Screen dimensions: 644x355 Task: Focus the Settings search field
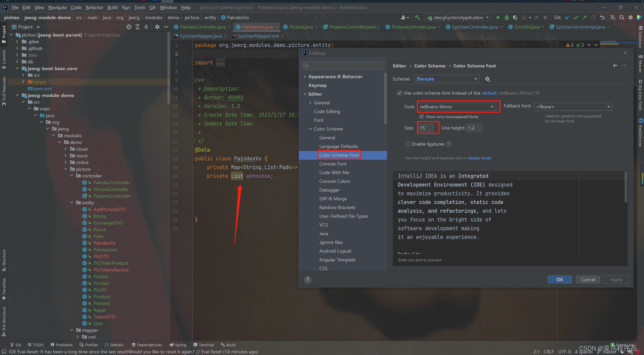[x=343, y=65]
